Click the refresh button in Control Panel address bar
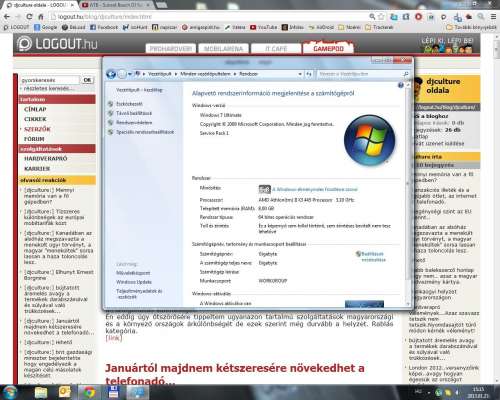 (309, 74)
